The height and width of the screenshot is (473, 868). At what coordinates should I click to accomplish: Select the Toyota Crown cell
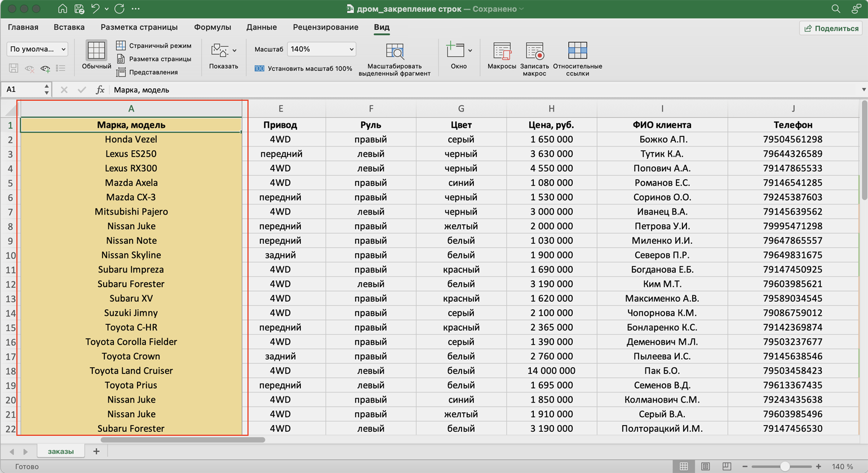click(x=131, y=356)
